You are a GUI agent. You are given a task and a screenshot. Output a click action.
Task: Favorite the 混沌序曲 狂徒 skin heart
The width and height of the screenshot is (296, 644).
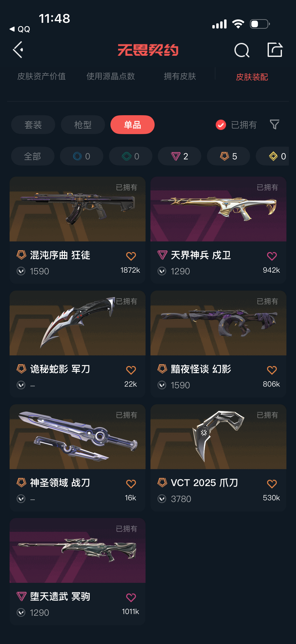tap(131, 256)
